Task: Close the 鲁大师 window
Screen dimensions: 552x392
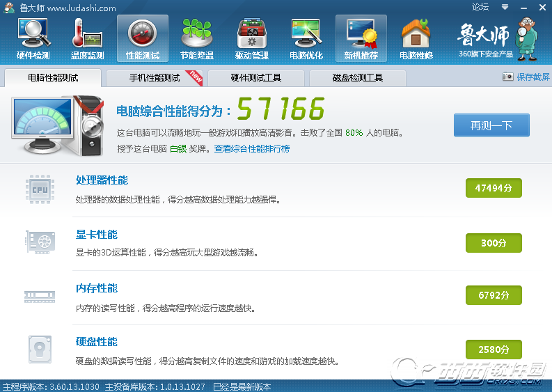Action: point(542,8)
